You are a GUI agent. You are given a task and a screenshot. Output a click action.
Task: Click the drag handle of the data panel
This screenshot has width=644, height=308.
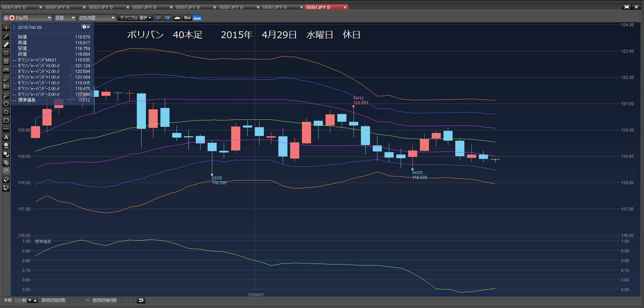click(x=14, y=27)
